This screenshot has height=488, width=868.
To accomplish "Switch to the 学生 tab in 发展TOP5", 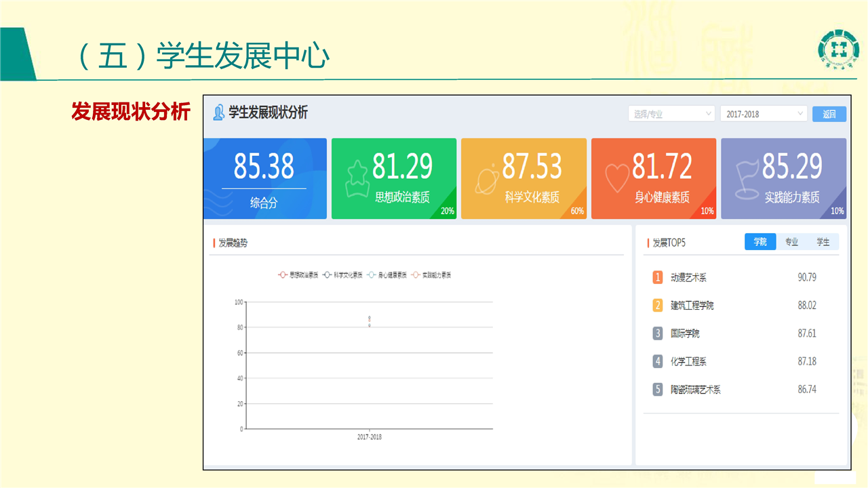I will pos(823,242).
